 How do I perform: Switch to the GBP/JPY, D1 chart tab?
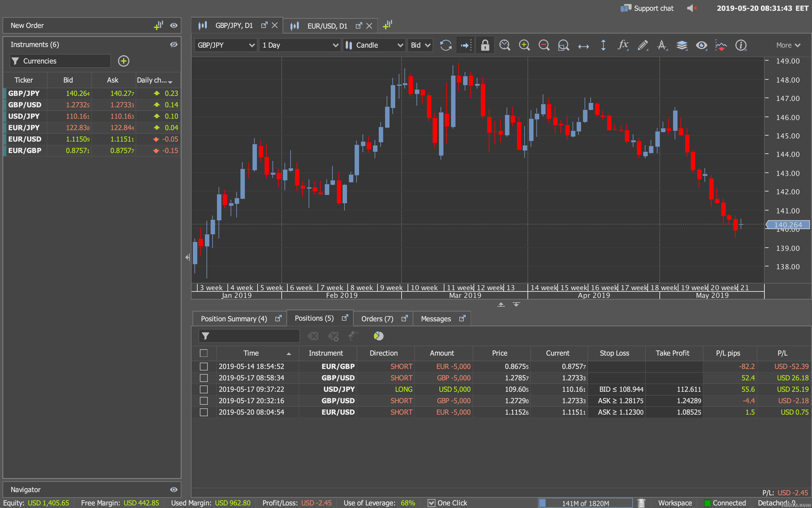click(234, 25)
